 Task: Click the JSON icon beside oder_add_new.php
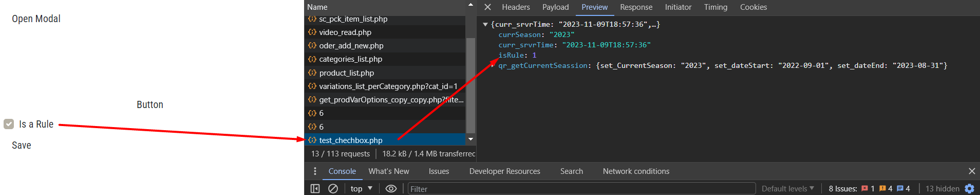point(312,45)
